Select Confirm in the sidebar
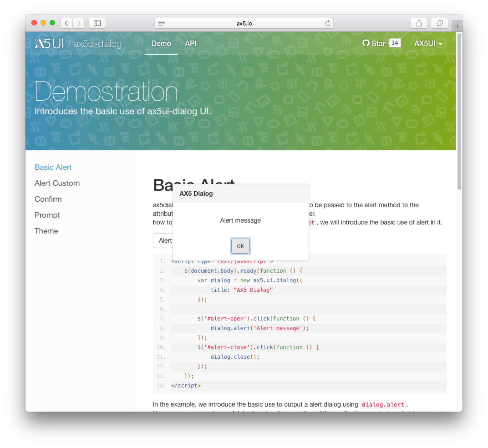This screenshot has height=448, width=488. [48, 199]
